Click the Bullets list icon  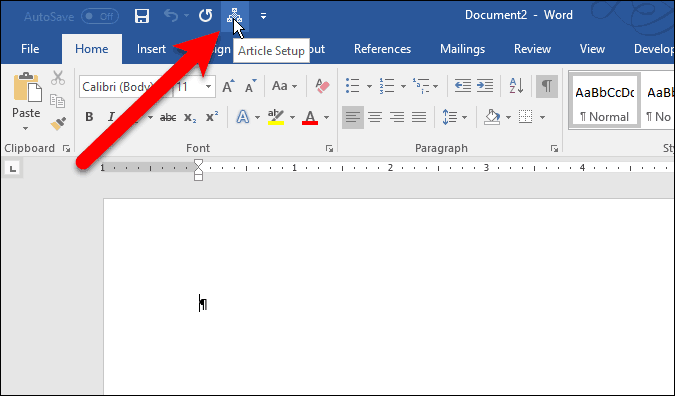[x=353, y=86]
